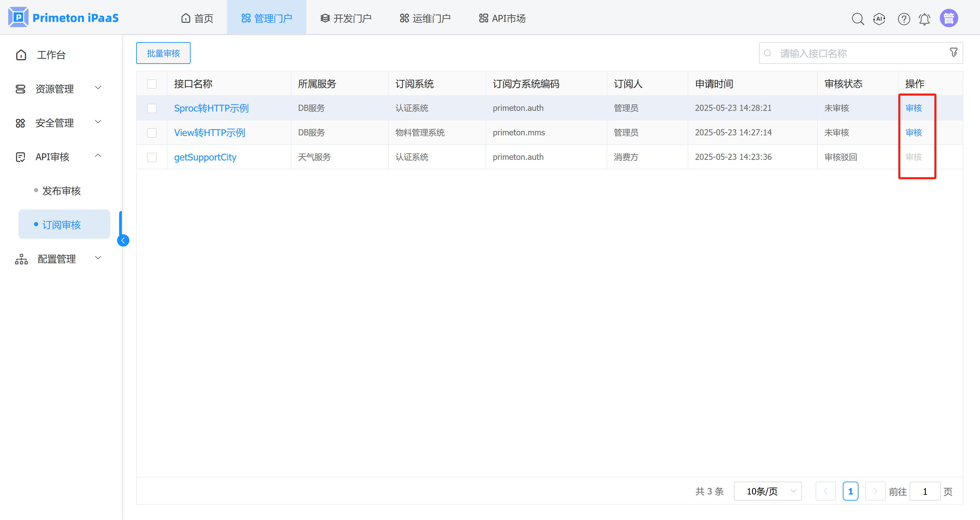The width and height of the screenshot is (980, 520).
Task: Check the getSupportCity row checkbox
Action: point(152,157)
